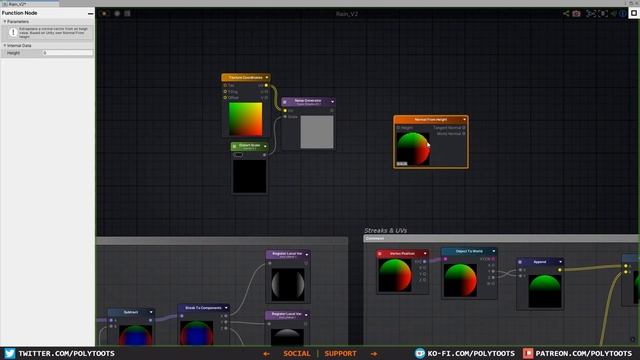640x360 pixels.
Task: Open Break To Components node dropdown arrow
Action: pos(226,308)
